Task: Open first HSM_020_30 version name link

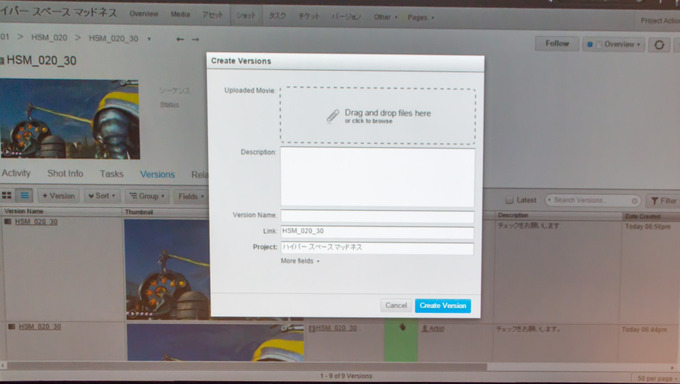Action: [x=36, y=222]
